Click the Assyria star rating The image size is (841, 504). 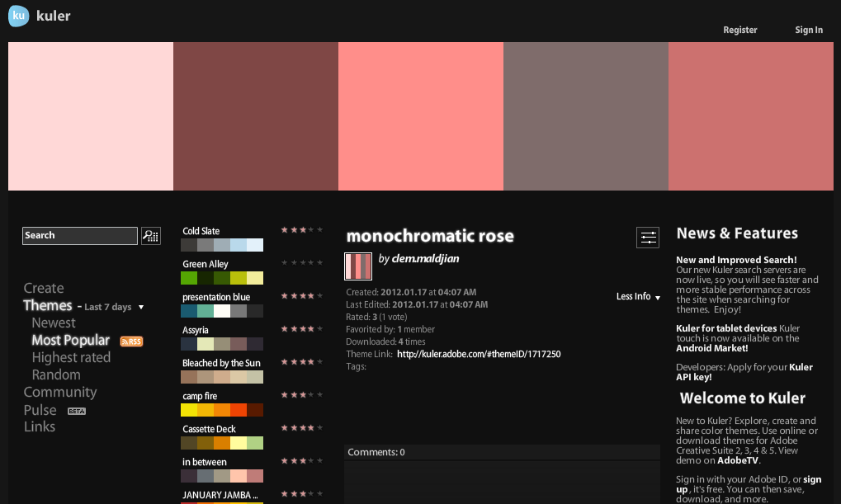pos(302,328)
